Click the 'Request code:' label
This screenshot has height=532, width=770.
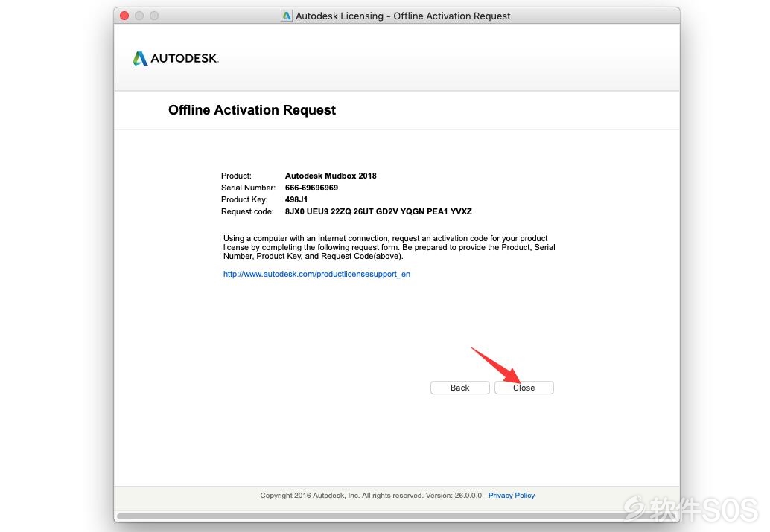click(x=247, y=211)
